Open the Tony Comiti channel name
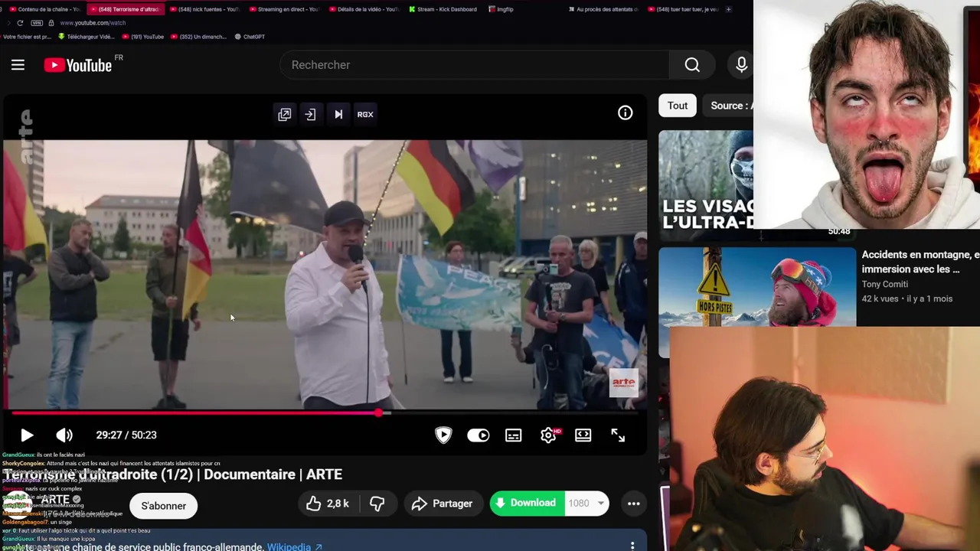The width and height of the screenshot is (980, 551). (x=884, y=284)
